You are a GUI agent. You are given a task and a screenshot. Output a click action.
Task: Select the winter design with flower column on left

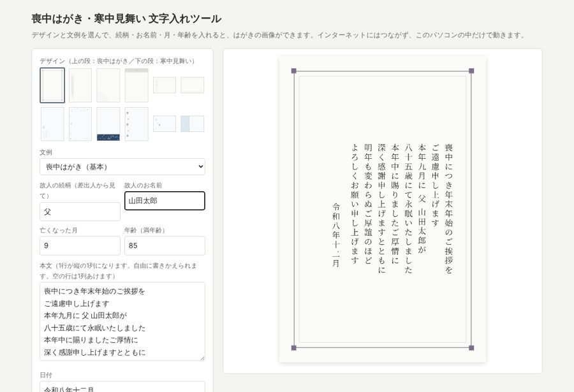(x=136, y=124)
